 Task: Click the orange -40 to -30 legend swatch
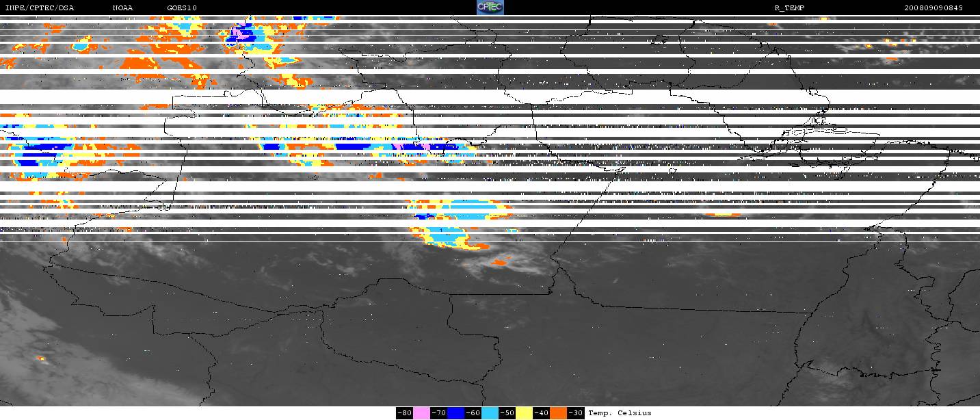tap(559, 413)
